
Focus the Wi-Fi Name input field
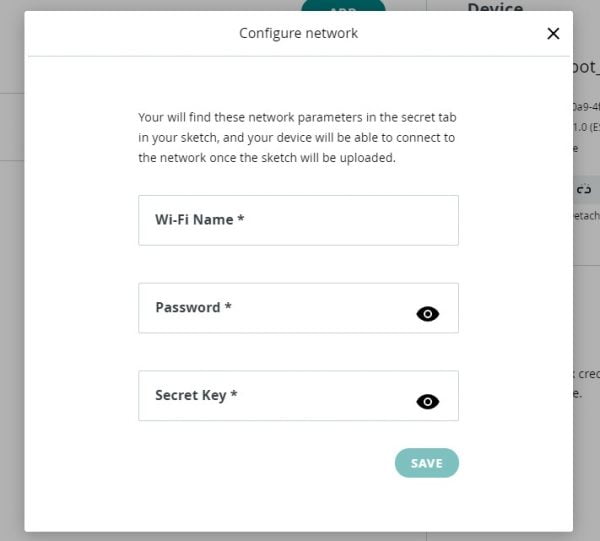pyautogui.click(x=298, y=220)
